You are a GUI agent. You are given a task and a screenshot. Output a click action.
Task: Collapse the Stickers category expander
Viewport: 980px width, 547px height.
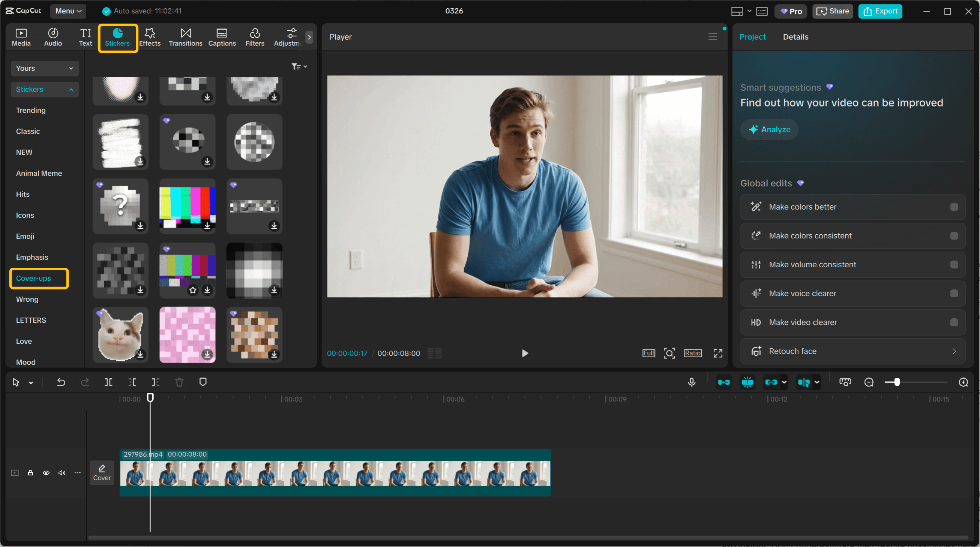tap(71, 89)
